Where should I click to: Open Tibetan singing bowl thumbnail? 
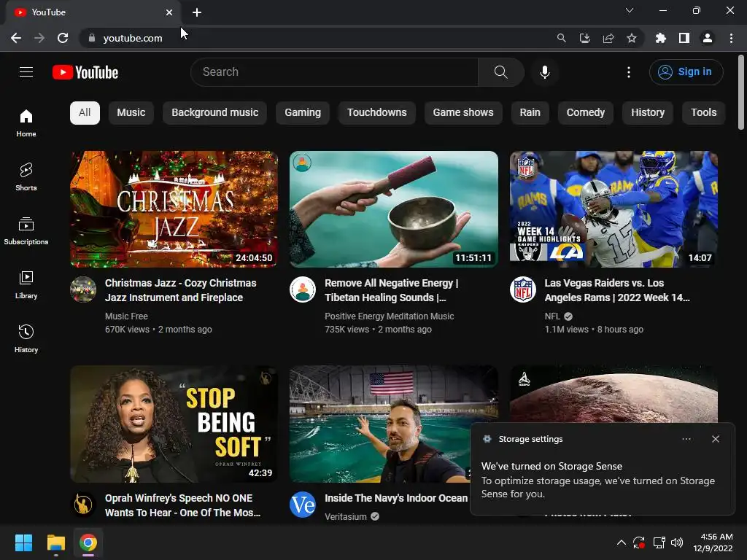pos(393,209)
